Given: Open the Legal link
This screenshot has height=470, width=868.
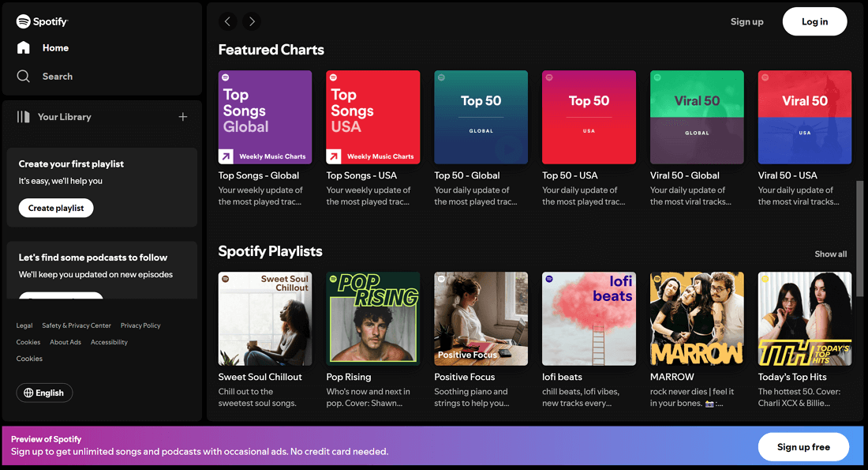Looking at the screenshot, I should [x=24, y=325].
